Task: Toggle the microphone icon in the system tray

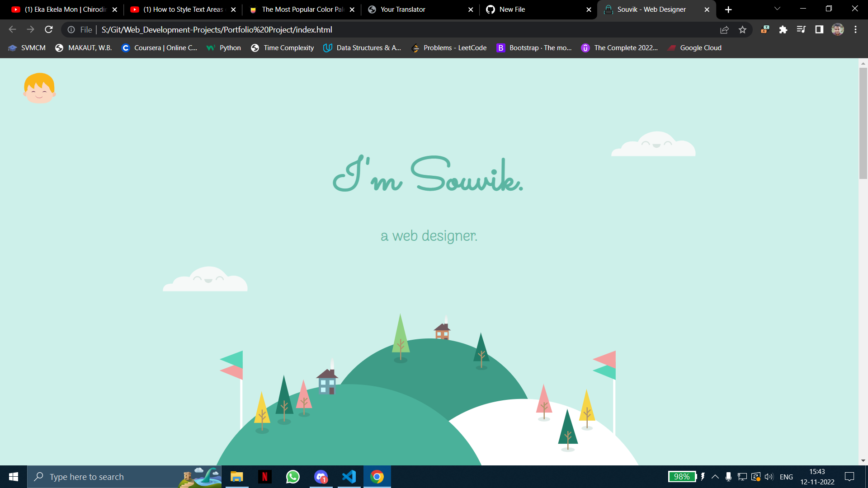Action: click(x=728, y=477)
